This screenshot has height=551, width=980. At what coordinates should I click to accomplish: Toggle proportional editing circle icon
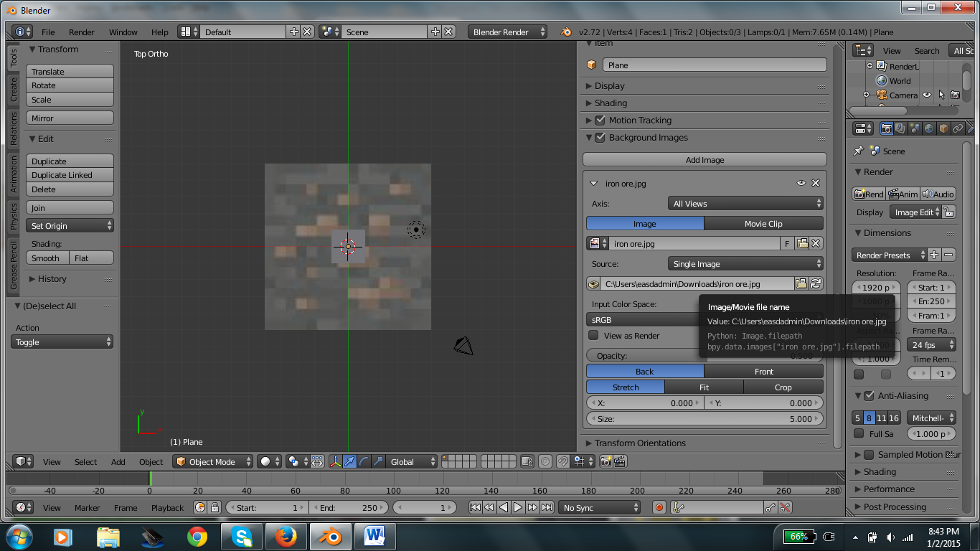coord(545,462)
